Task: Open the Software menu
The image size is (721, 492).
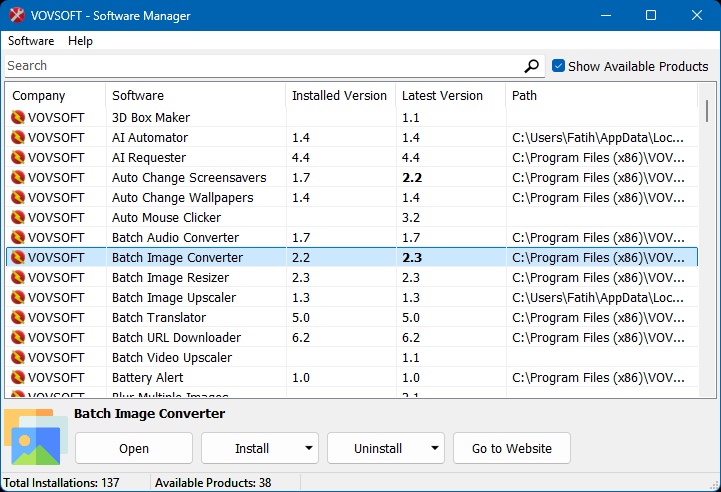Action: tap(31, 41)
